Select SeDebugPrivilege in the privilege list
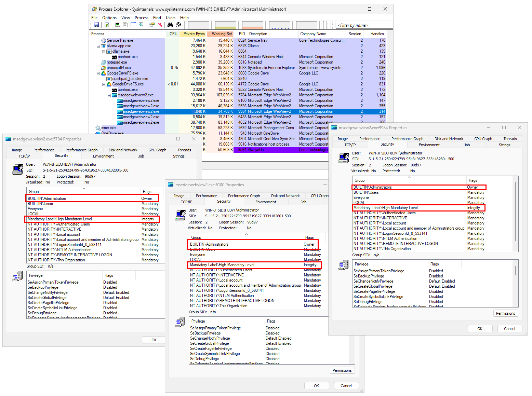The width and height of the screenshot is (532, 396). [373, 301]
